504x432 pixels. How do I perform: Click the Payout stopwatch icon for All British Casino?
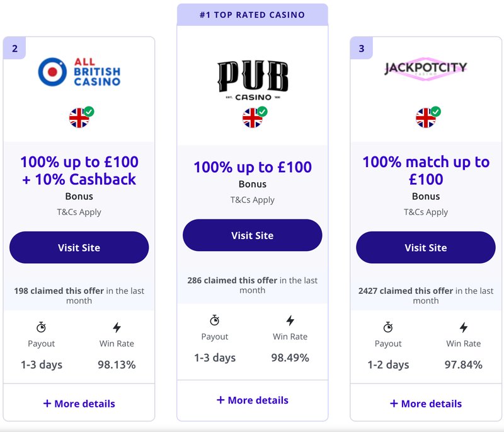42,327
